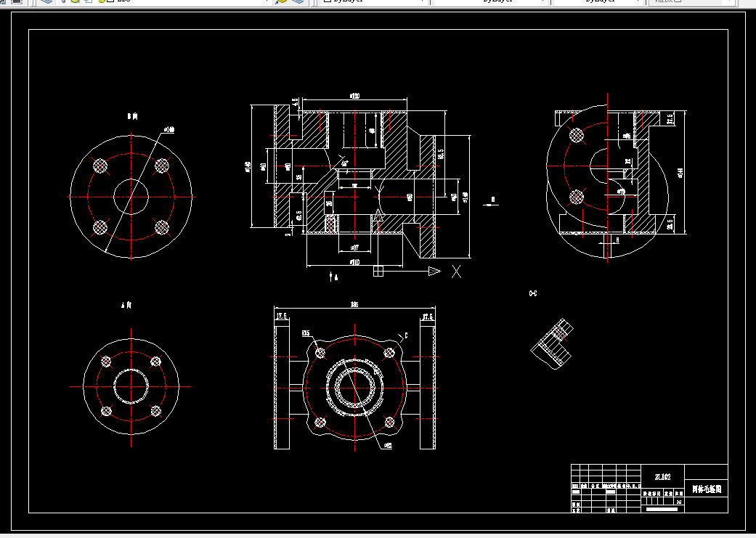Image resolution: width=756 pixels, height=538 pixels.
Task: Pick the 4.5 dimension near section top
Action: click(295, 102)
